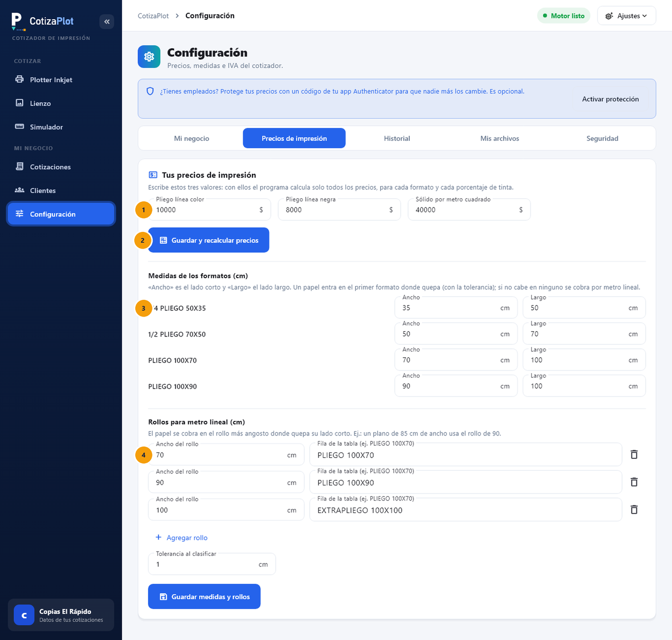Open the Historial tab
The image size is (672, 640).
tap(397, 138)
